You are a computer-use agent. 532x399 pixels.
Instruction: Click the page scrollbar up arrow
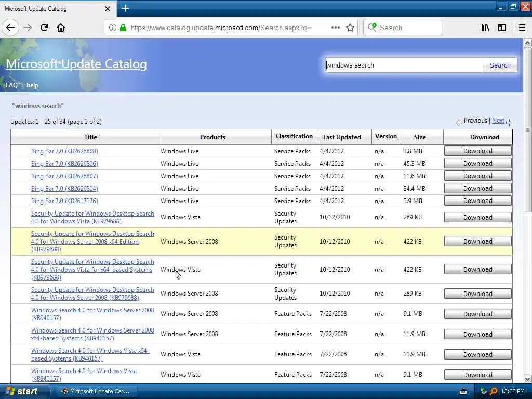point(527,43)
